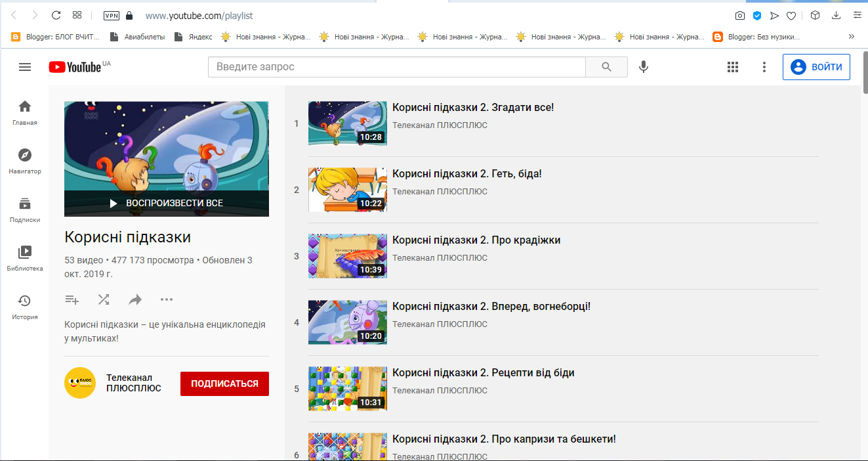Open thumbnail of video Згадати все!
The height and width of the screenshot is (461, 868).
pos(348,123)
